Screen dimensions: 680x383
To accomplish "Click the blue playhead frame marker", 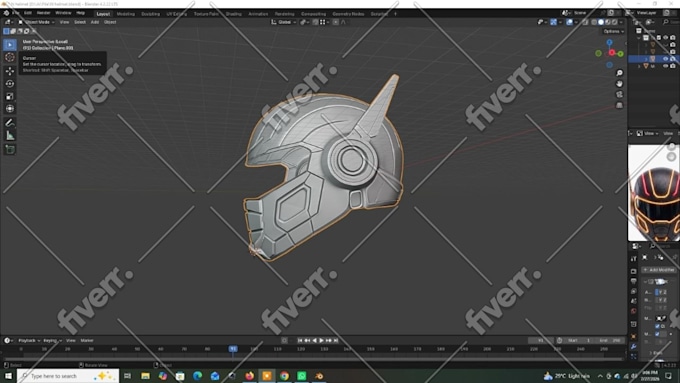I will tap(233, 349).
